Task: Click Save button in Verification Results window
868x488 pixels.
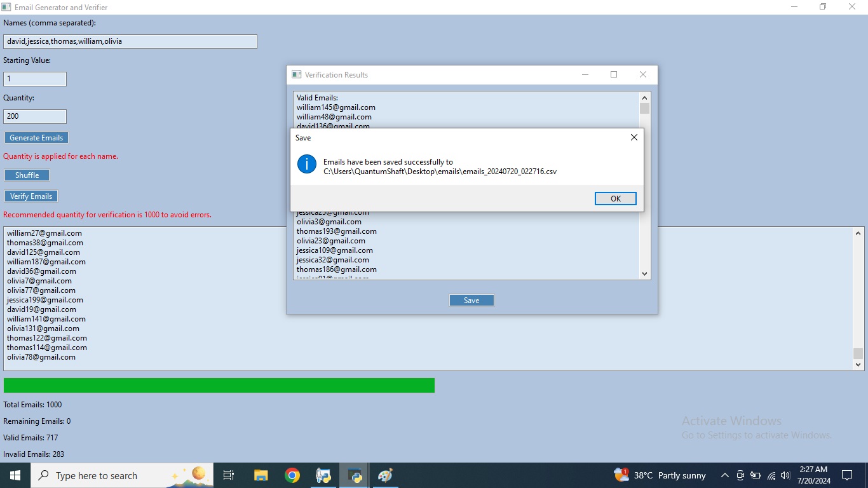Action: tap(471, 301)
